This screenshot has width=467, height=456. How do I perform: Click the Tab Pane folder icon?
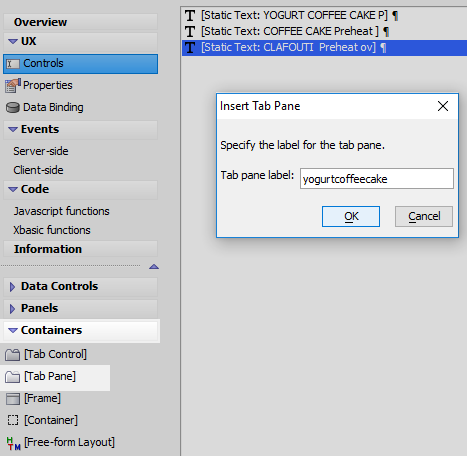[x=13, y=377]
